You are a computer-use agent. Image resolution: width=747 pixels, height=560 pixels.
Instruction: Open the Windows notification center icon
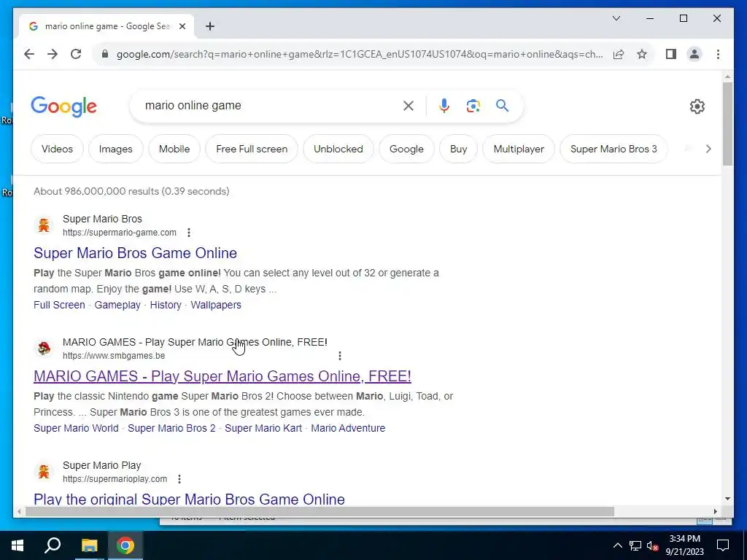723,545
